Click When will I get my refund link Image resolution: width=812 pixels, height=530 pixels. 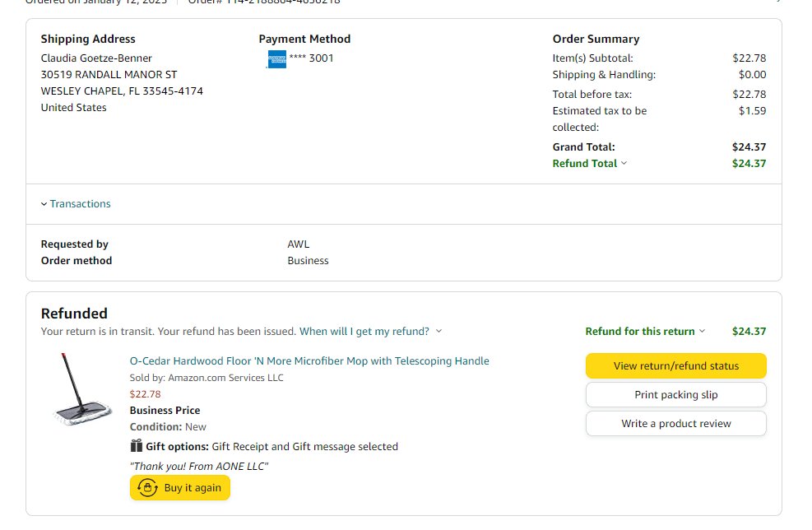[x=364, y=332]
